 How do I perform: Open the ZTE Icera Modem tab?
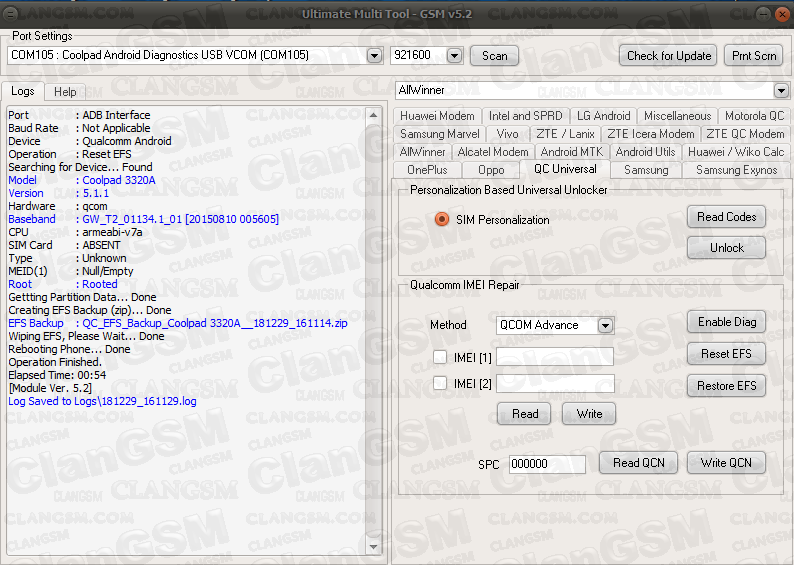click(650, 134)
